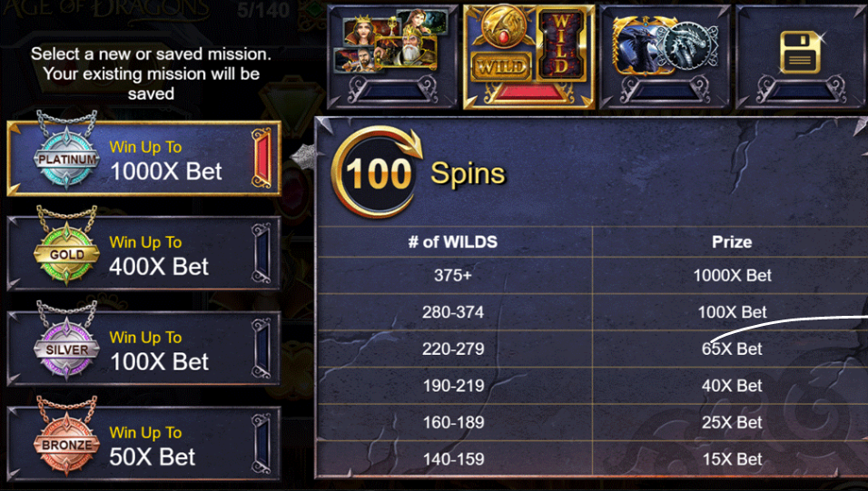Click the 65X Bet prize cell
The width and height of the screenshot is (868, 491).
[x=731, y=349]
